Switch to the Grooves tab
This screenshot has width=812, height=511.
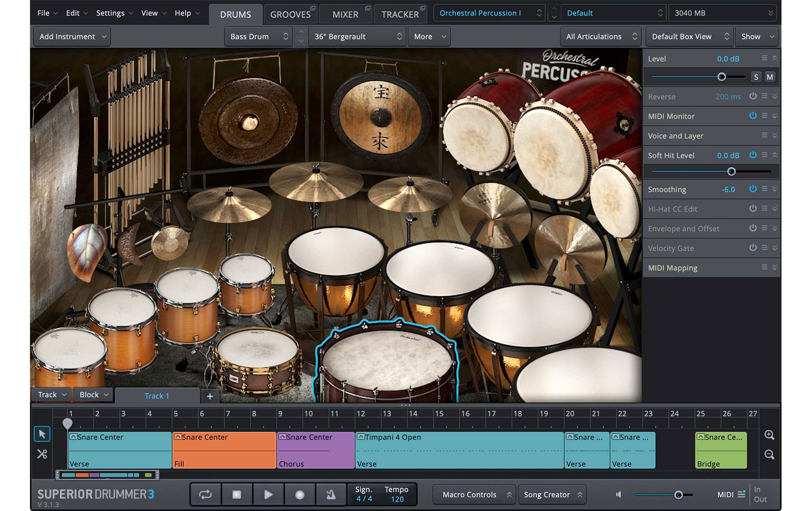coord(290,15)
